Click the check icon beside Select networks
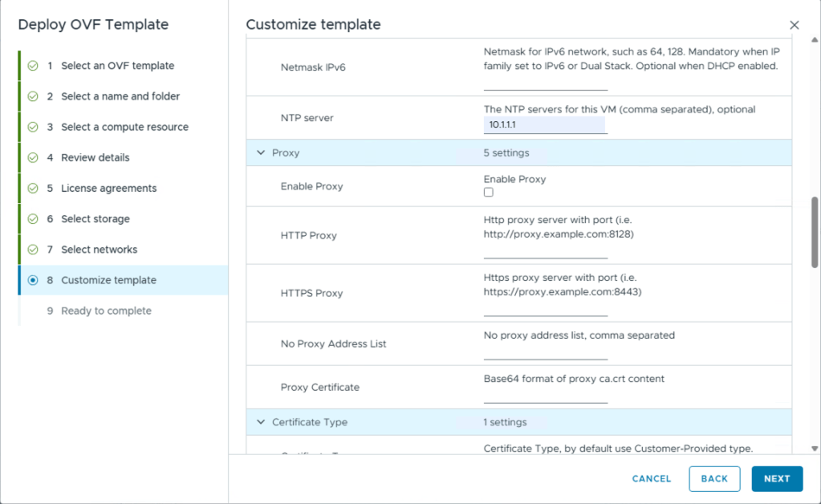This screenshot has height=504, width=821. point(33,250)
